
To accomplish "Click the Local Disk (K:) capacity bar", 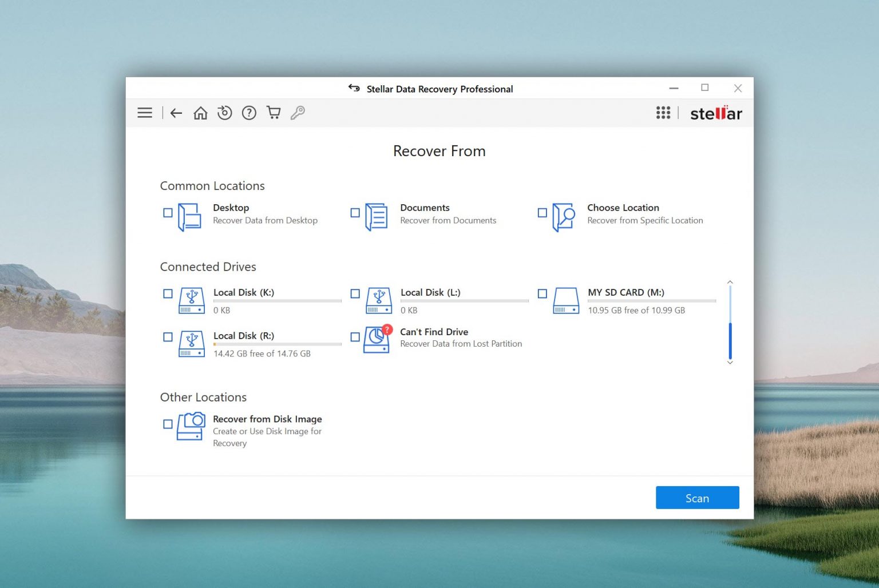I will click(277, 301).
